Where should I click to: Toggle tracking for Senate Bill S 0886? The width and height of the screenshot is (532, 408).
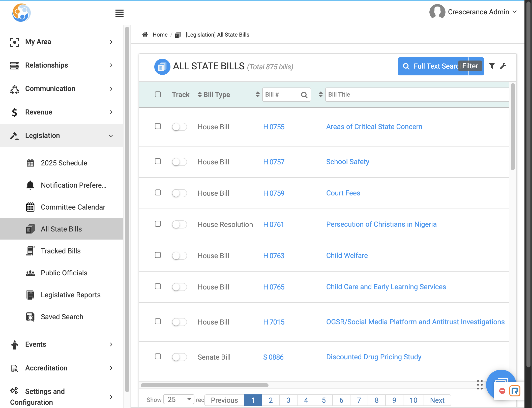pyautogui.click(x=179, y=357)
